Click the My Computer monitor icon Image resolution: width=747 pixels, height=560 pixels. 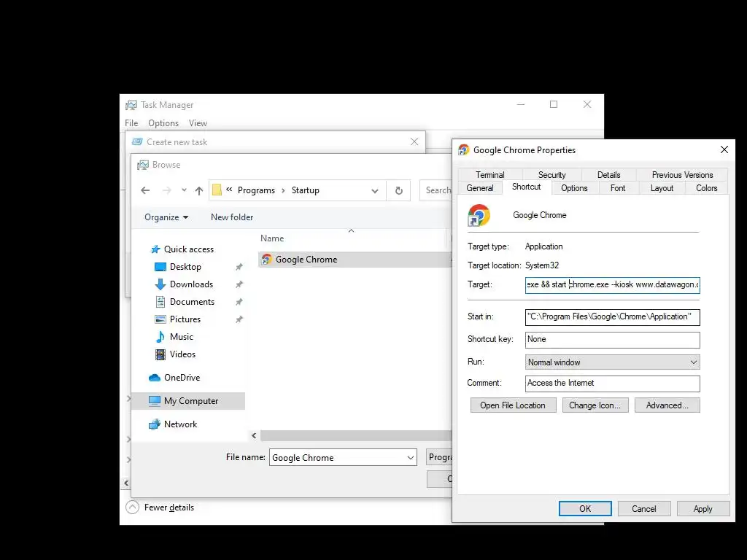(x=155, y=401)
